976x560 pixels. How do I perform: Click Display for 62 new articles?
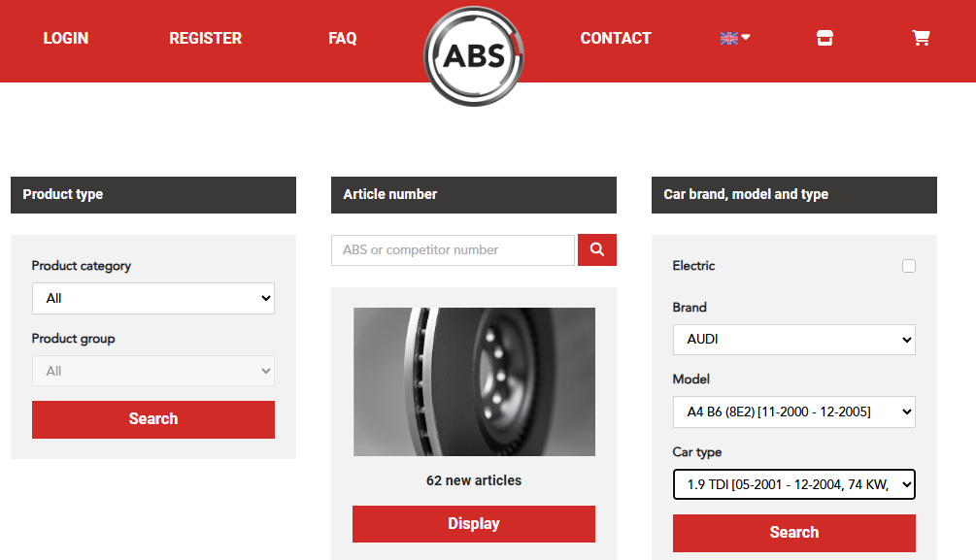pos(474,524)
